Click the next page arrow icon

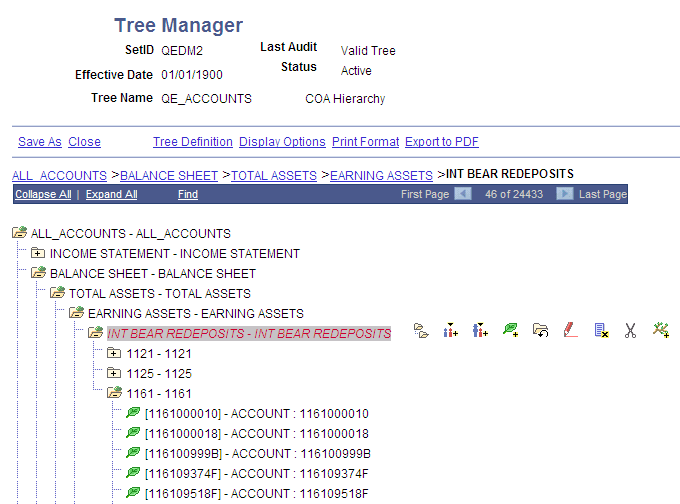coord(565,194)
